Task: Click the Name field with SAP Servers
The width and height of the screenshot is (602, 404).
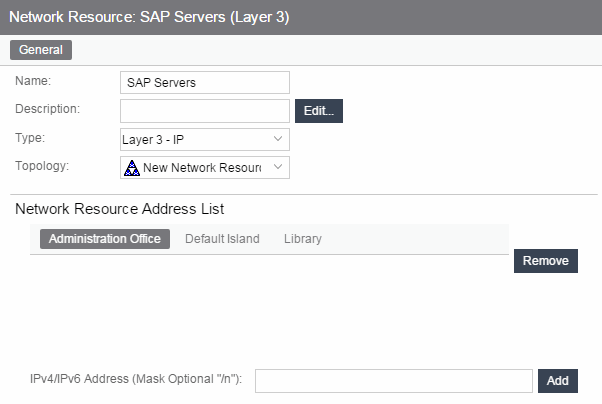Action: click(205, 83)
